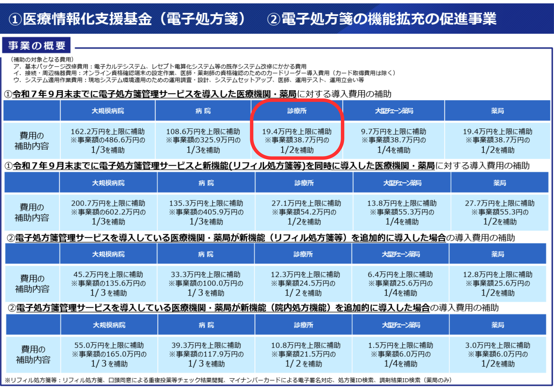The image size is (554, 392).
Task: Click the 事業の概要 section label
Action: 37,45
